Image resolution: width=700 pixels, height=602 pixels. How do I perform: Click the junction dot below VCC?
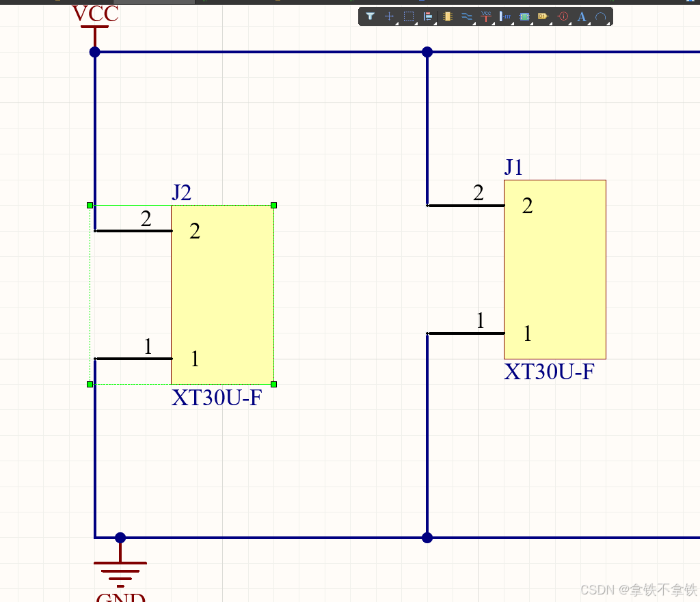94,52
